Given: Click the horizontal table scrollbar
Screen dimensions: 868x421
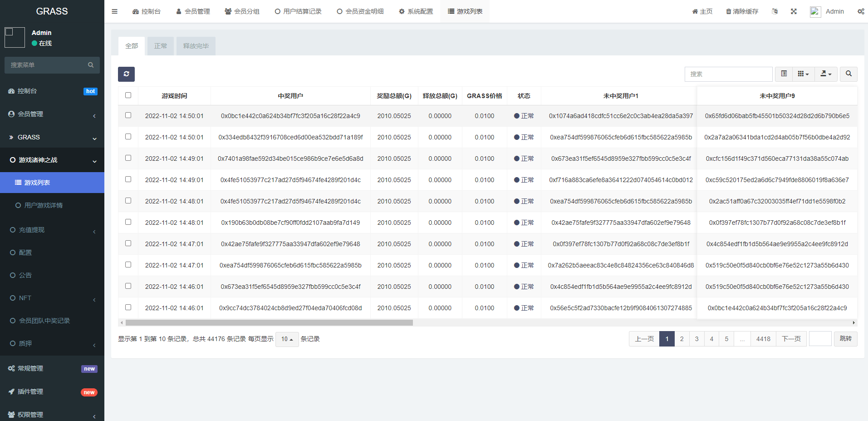Looking at the screenshot, I should pyautogui.click(x=269, y=323).
